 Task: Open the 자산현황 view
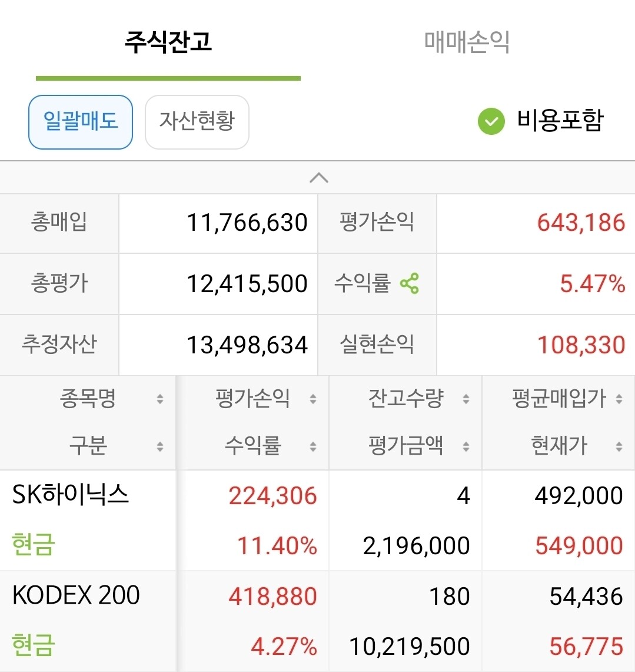[x=197, y=122]
